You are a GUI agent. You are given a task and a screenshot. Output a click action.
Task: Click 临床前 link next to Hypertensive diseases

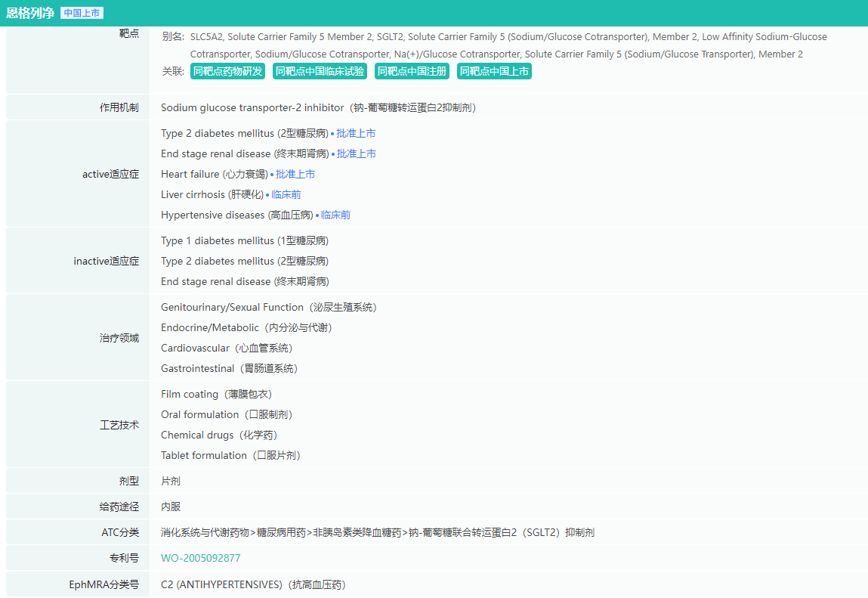click(x=335, y=215)
